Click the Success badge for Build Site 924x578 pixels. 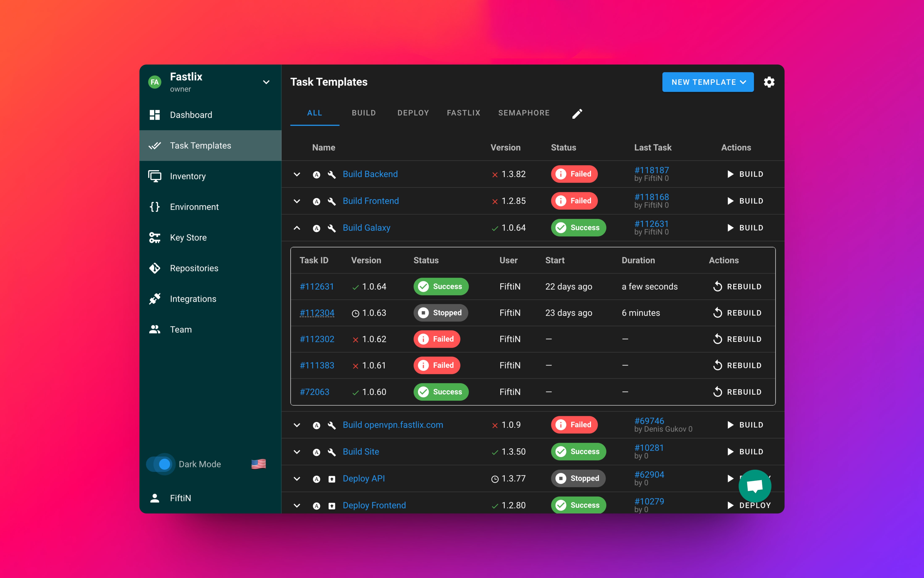click(578, 451)
